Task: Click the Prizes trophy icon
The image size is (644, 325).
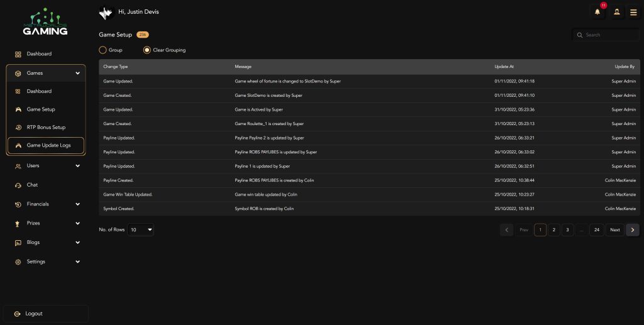Action: click(18, 223)
